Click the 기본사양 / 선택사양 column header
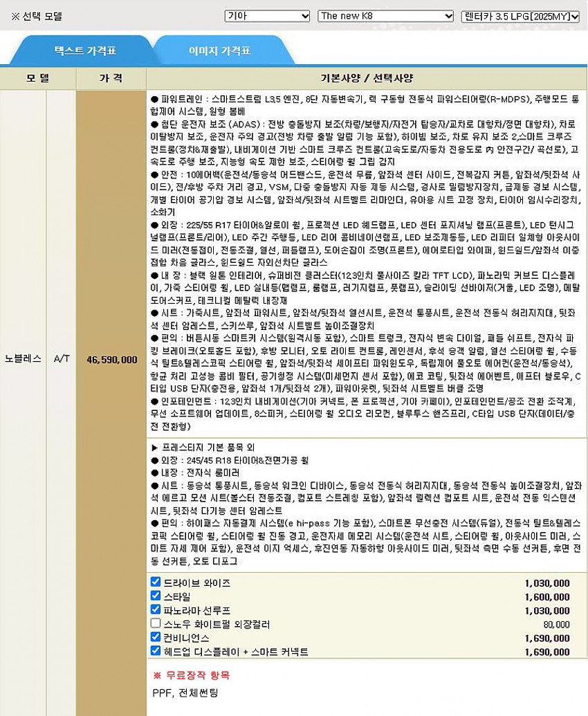This screenshot has width=588, height=716. coord(367,78)
